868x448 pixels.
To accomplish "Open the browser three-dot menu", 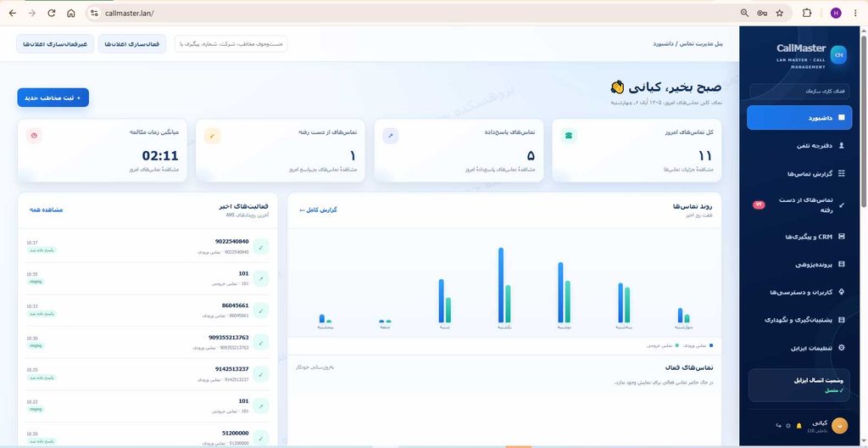I will point(855,13).
